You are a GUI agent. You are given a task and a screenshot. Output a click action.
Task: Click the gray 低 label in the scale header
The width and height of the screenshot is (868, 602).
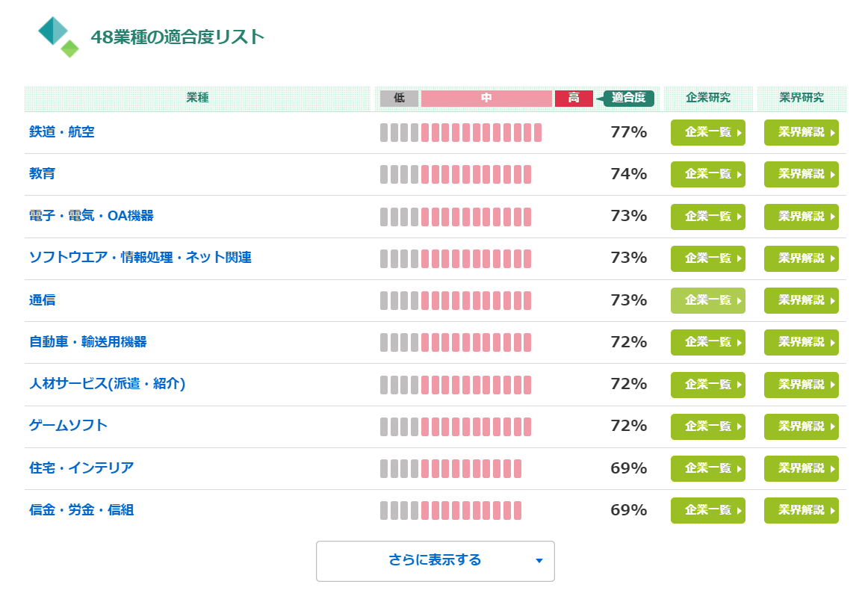(x=397, y=98)
